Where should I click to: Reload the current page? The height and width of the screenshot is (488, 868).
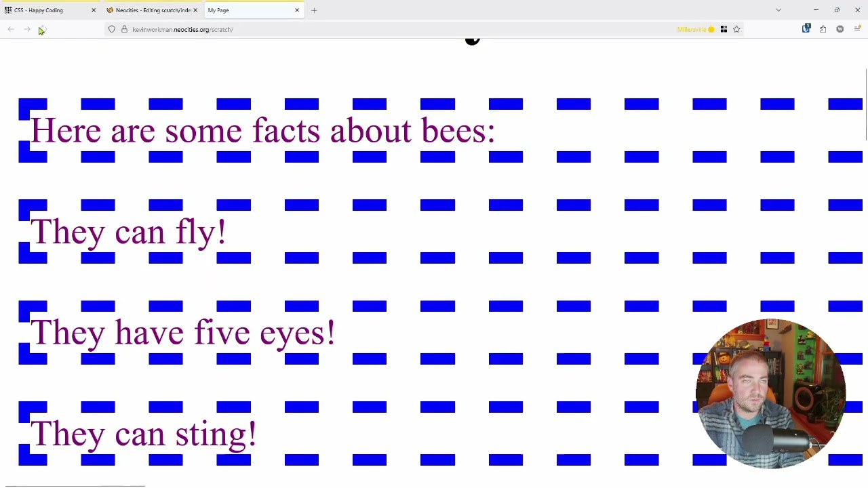pyautogui.click(x=42, y=29)
